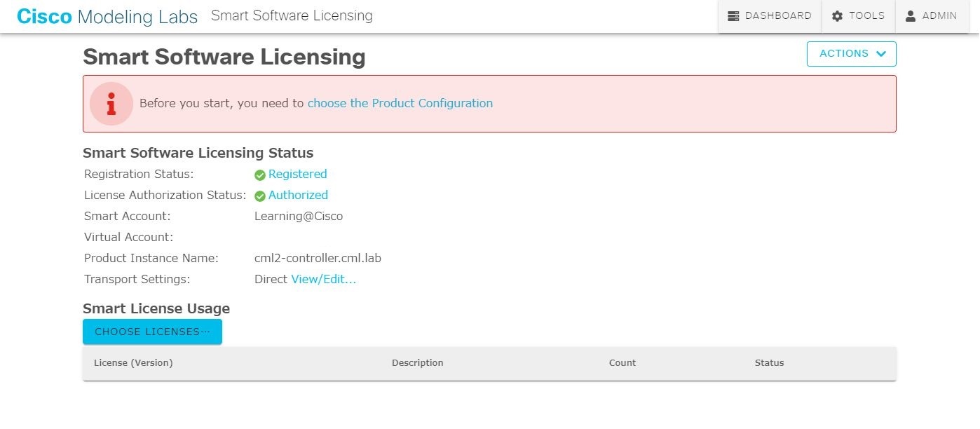Click the green check next to Registered

pyautogui.click(x=259, y=175)
